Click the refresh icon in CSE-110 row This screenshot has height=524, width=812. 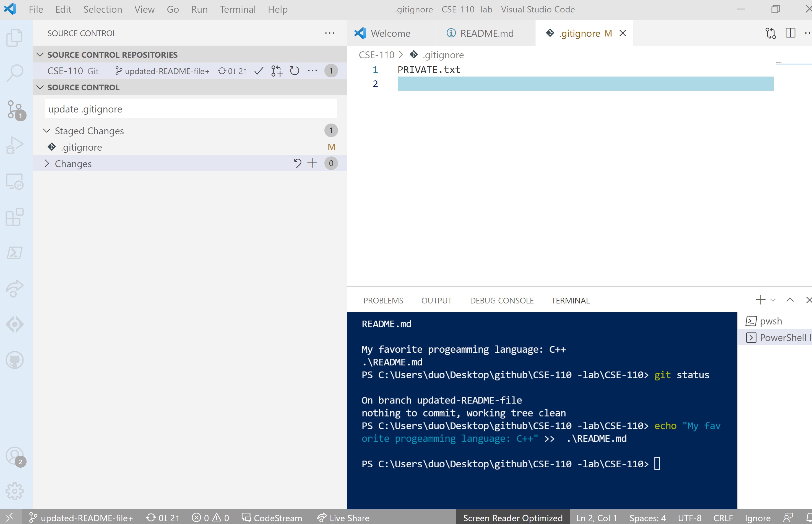pyautogui.click(x=295, y=71)
